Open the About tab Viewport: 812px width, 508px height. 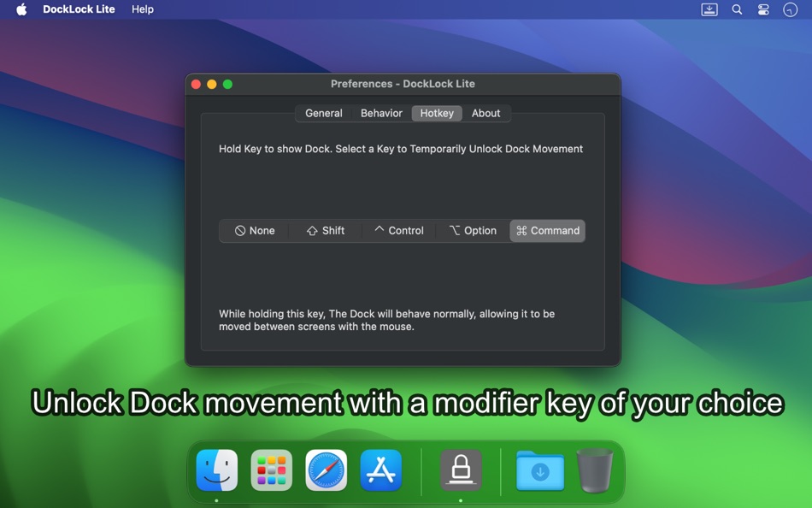485,113
